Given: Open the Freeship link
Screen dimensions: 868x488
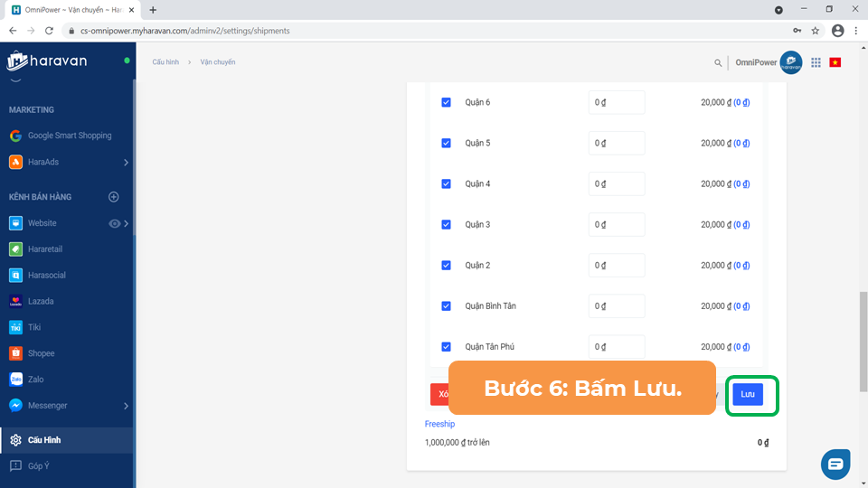Looking at the screenshot, I should click(439, 424).
